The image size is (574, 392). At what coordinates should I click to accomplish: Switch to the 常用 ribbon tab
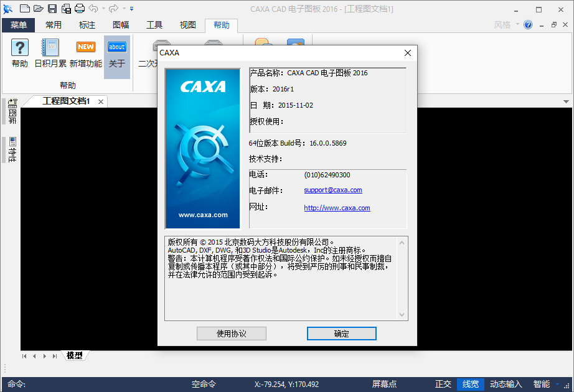pyautogui.click(x=54, y=25)
